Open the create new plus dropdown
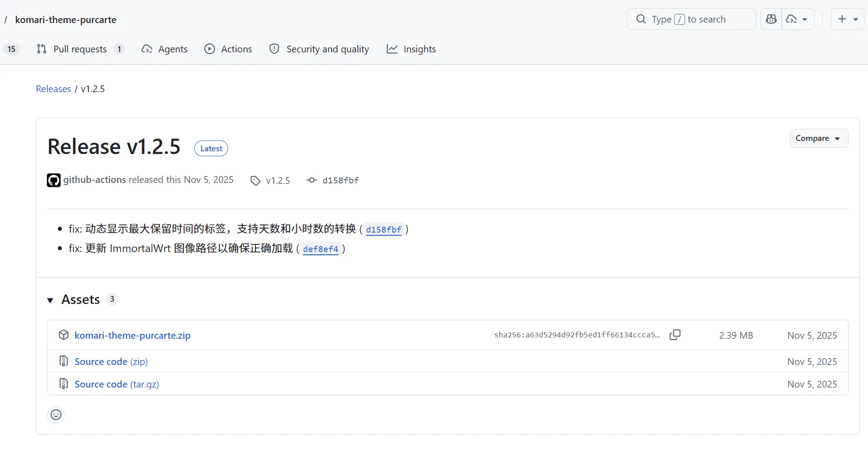Screen dimensions: 868x458 coord(847,19)
